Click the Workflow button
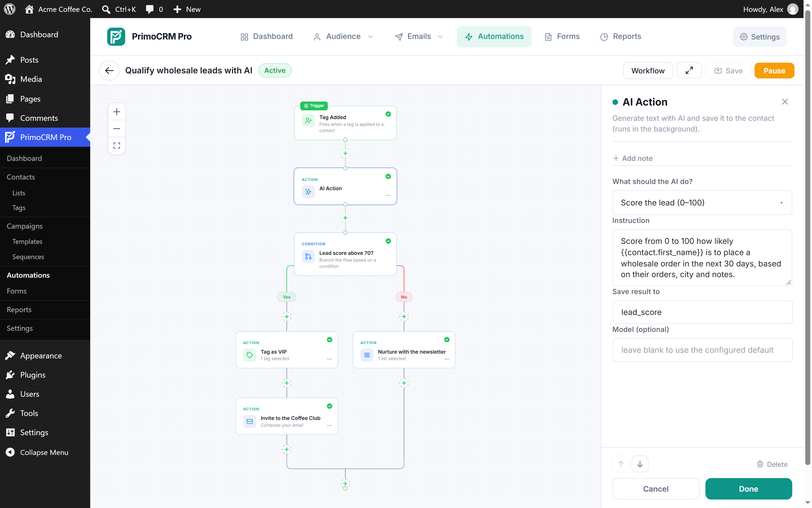The width and height of the screenshot is (812, 508). point(648,71)
